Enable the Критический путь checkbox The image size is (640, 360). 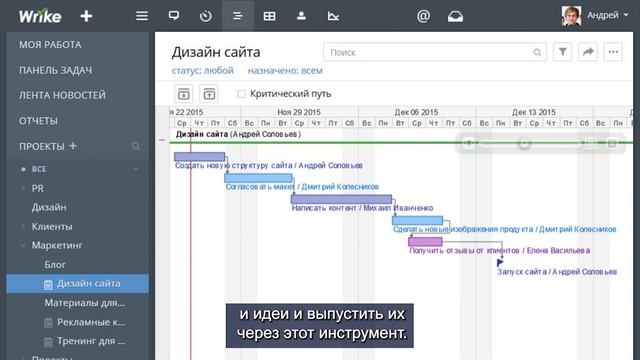click(x=241, y=94)
